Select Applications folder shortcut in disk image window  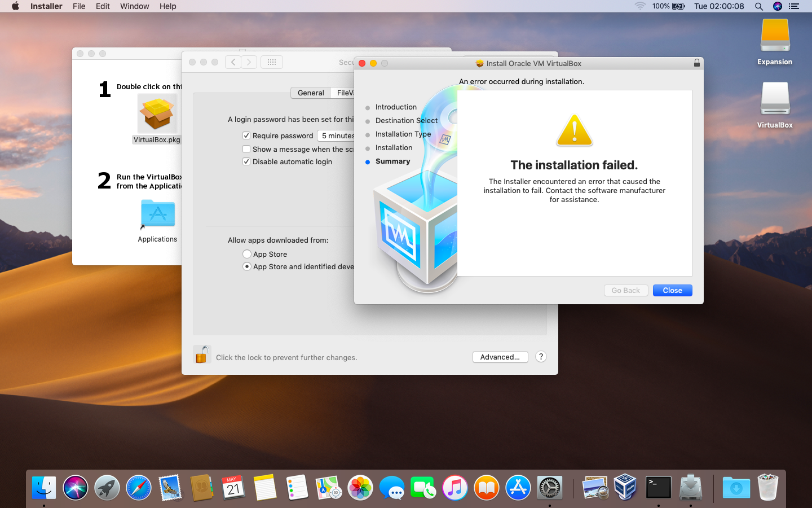[158, 214]
